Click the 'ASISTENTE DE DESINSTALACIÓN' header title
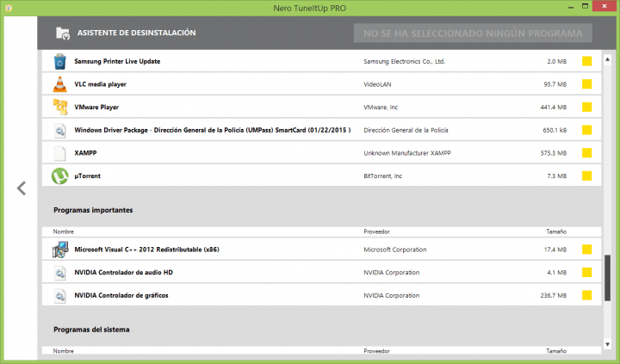 click(x=136, y=33)
